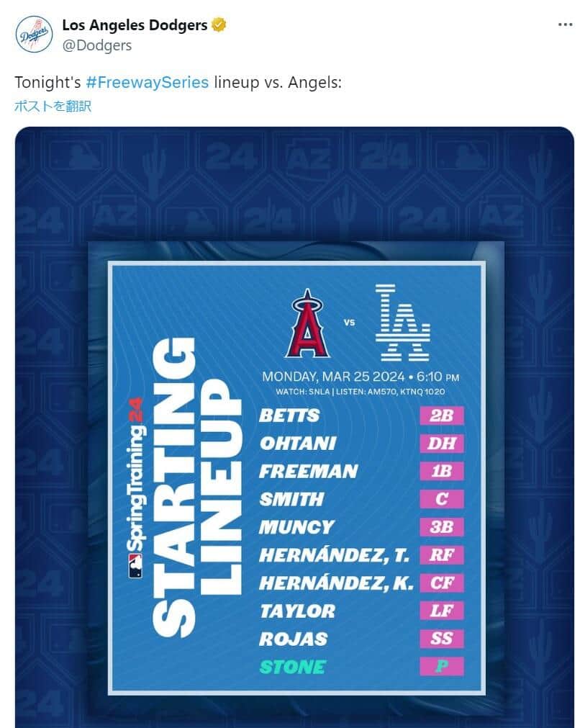This screenshot has width=585, height=728.
Task: Click the SS position badge beside Rojas
Action: pos(441,639)
